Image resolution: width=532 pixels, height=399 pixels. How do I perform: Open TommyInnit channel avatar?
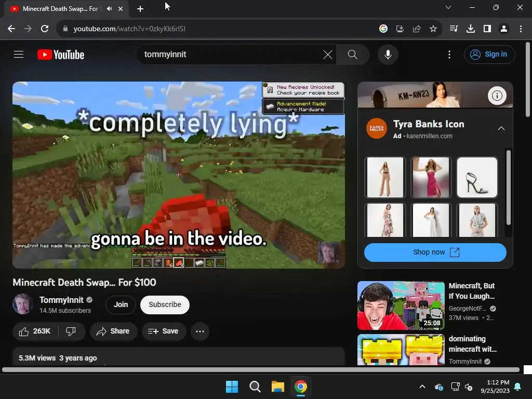point(23,304)
